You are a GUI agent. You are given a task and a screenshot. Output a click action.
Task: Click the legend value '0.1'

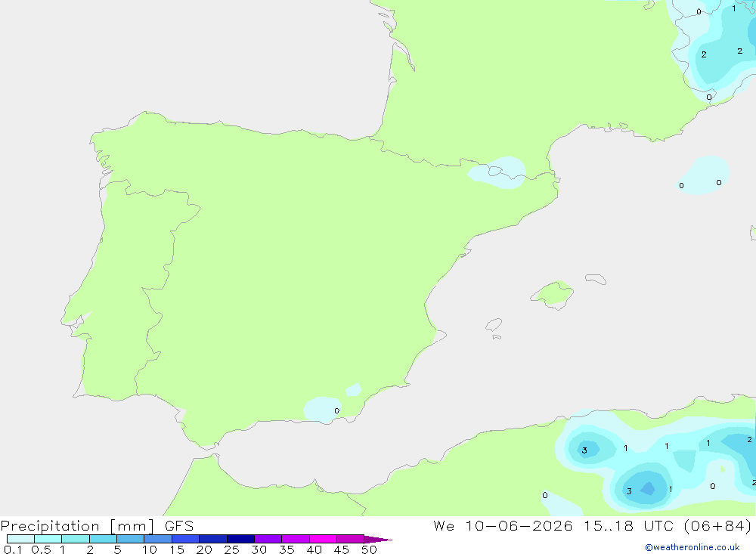pyautogui.click(x=13, y=549)
